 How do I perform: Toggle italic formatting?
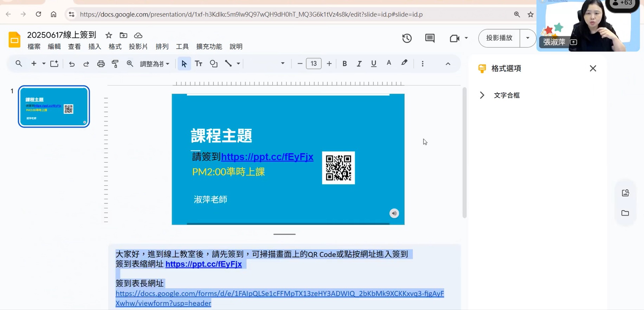point(359,64)
